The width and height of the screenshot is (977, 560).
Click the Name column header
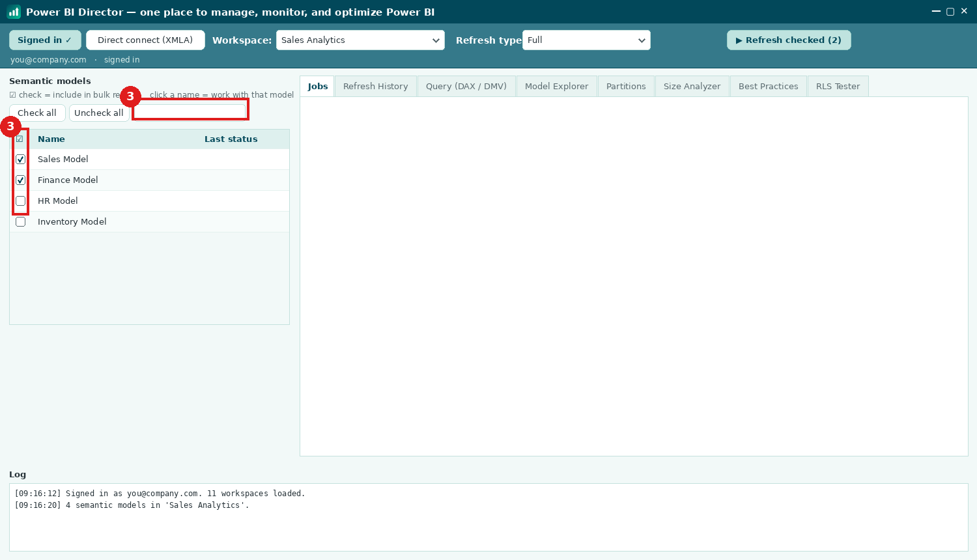pos(51,139)
